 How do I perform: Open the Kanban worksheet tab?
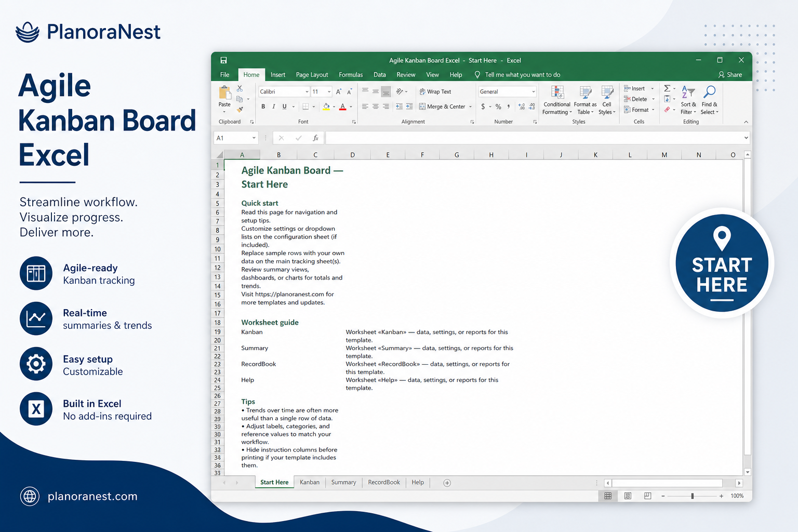point(310,482)
